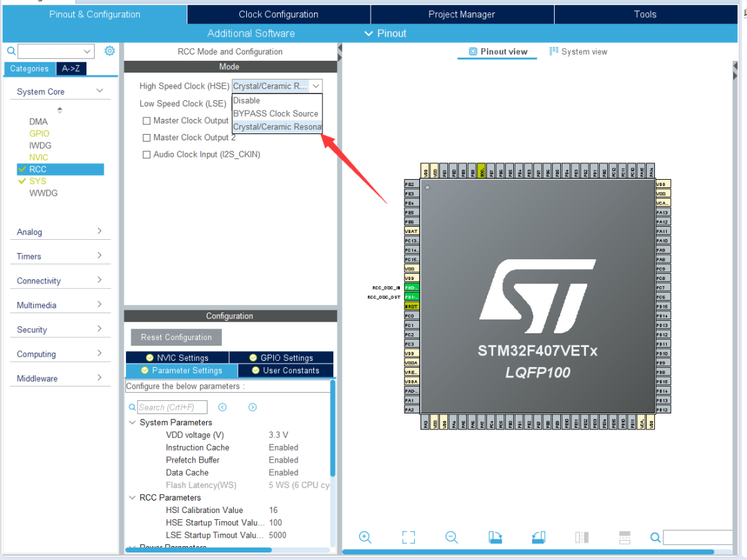Fit chip view to window
The image size is (747, 560).
408,537
